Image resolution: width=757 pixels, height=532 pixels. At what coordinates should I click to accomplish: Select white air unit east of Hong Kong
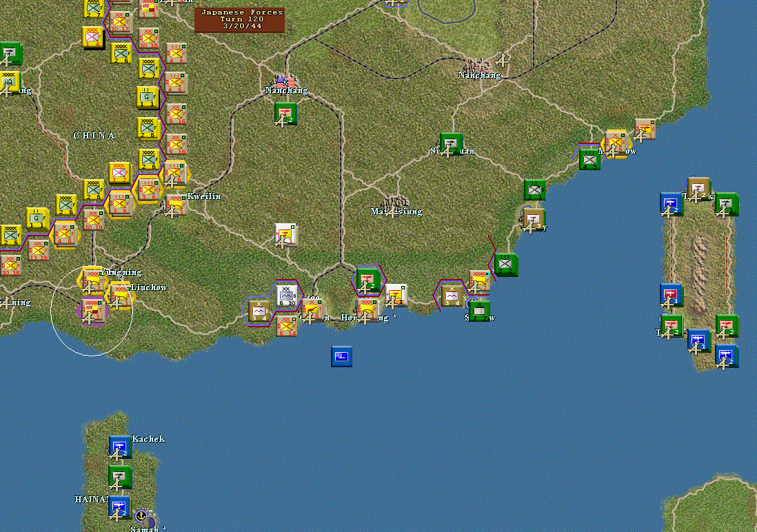pos(396,296)
